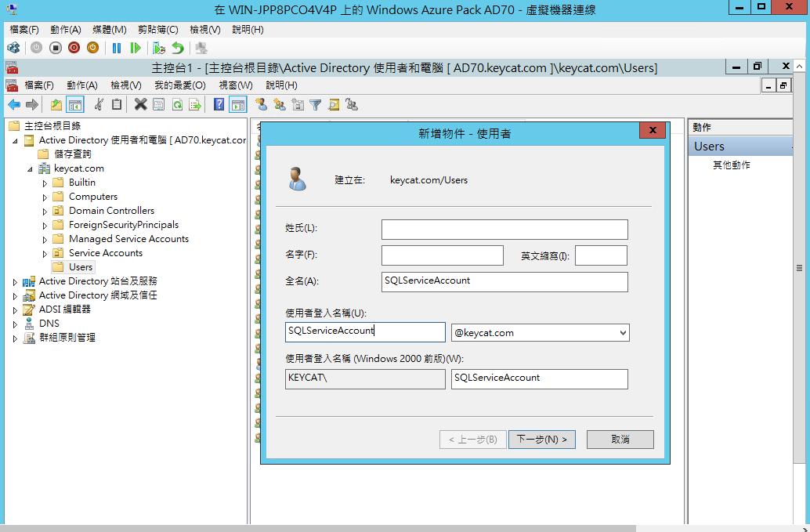Expand the Domain Controllers node
The height and width of the screenshot is (532, 810).
point(45,212)
